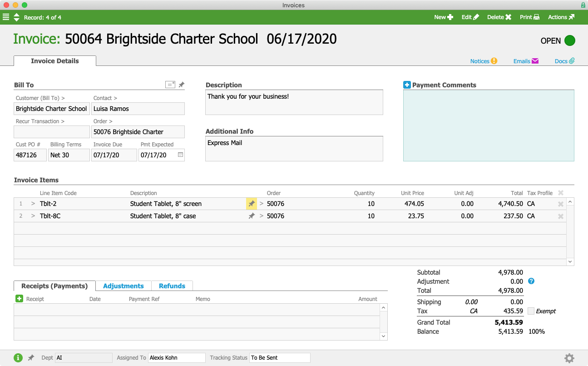Click the green OPEN status circle
Viewport: 588px width, 366px height.
coord(570,40)
